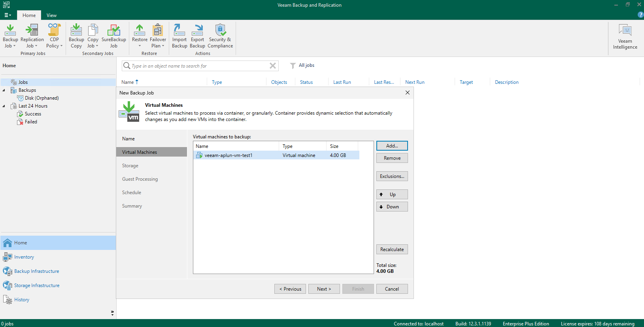Open the Backup Job ribbon button
Image resolution: width=644 pixels, height=327 pixels.
(x=10, y=36)
